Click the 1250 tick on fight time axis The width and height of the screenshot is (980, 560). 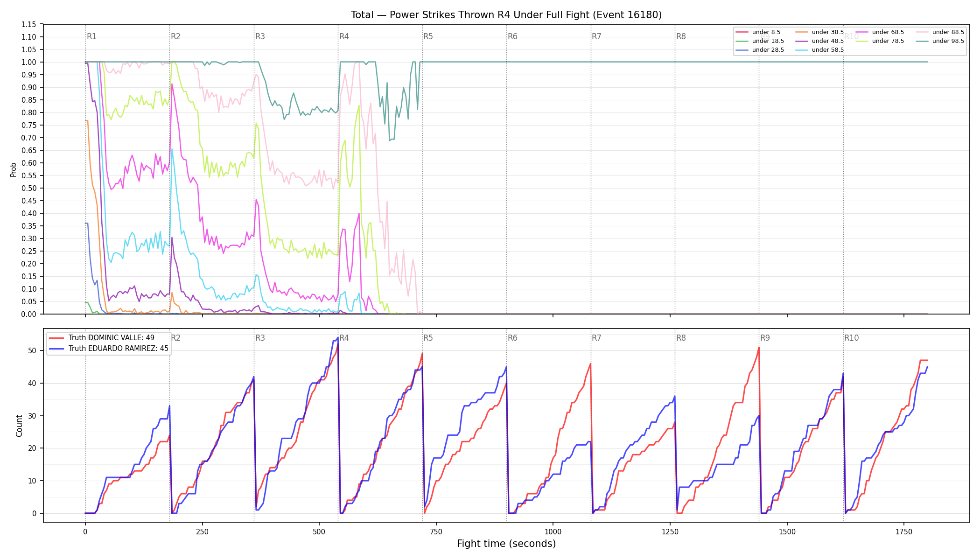click(670, 532)
